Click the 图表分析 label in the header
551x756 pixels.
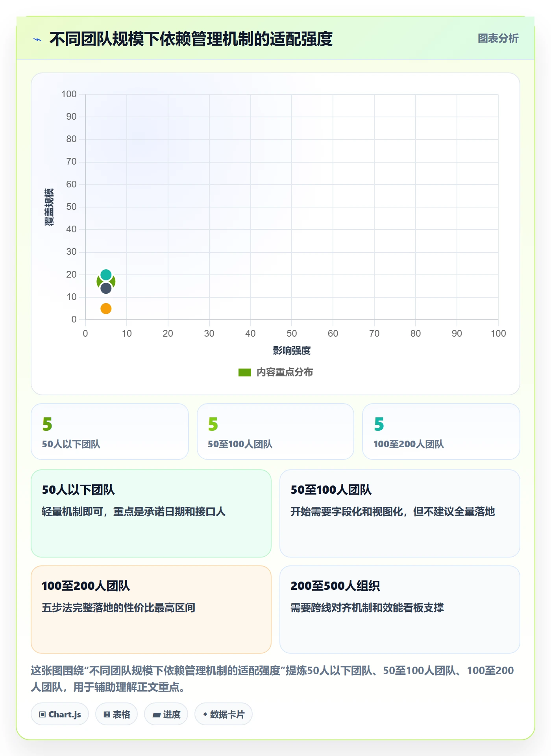498,38
